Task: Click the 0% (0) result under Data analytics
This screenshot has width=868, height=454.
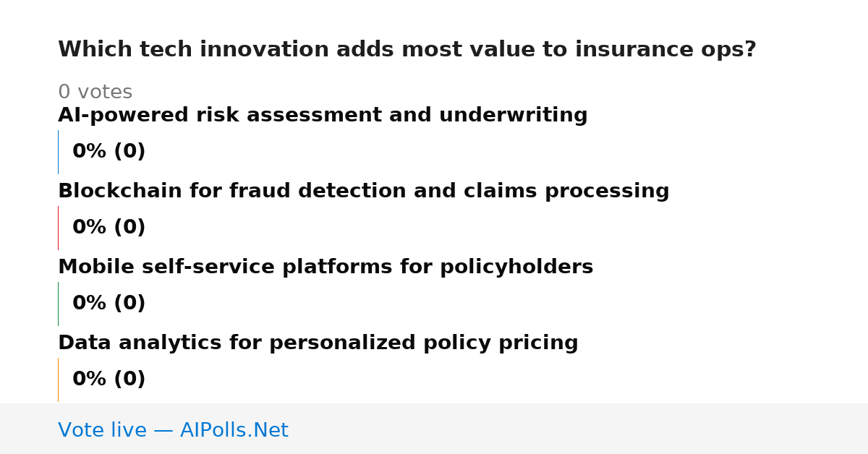Action: click(109, 380)
